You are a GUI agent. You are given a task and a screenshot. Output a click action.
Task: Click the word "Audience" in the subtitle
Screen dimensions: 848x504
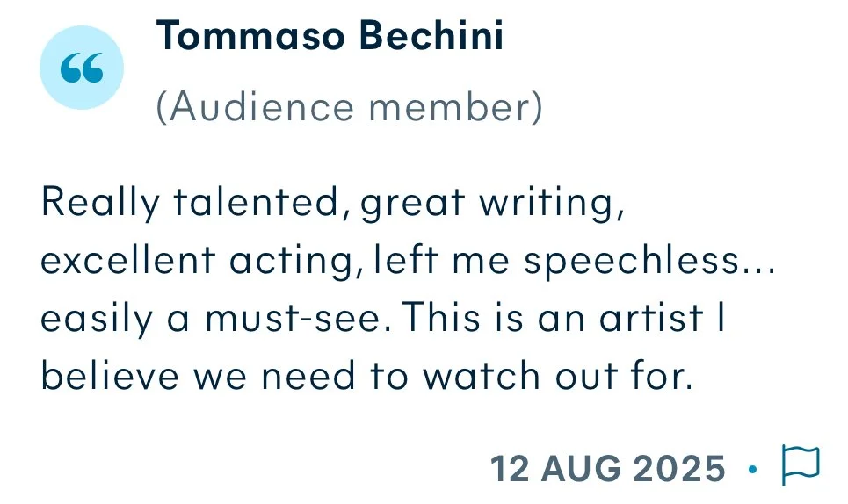[262, 107]
